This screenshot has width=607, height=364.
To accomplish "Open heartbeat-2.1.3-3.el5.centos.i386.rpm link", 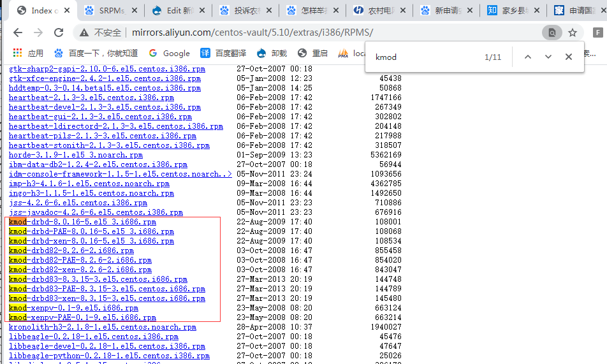I will click(91, 98).
